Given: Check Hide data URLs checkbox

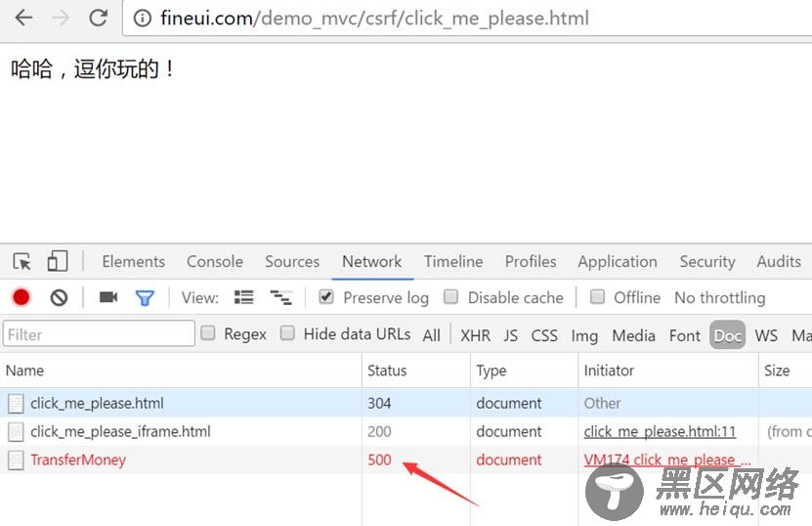Looking at the screenshot, I should pyautogui.click(x=287, y=332).
